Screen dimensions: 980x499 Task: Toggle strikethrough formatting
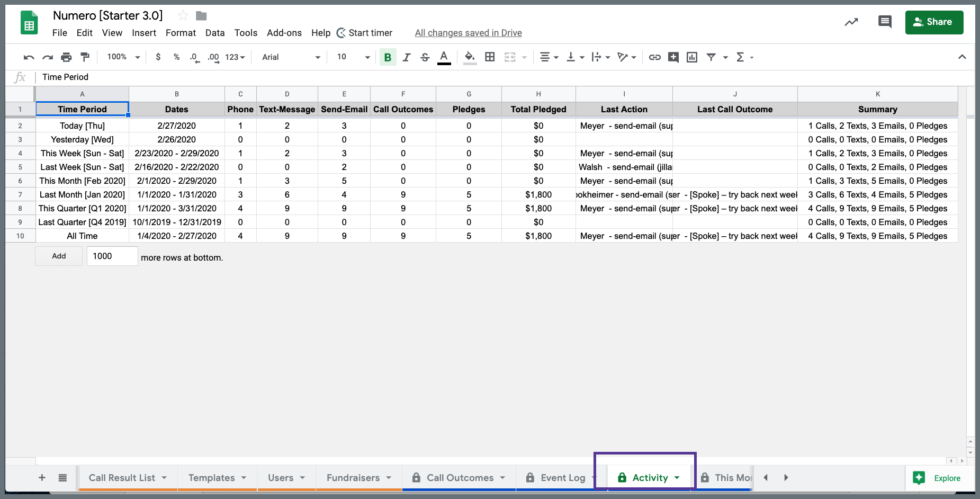[x=425, y=57]
